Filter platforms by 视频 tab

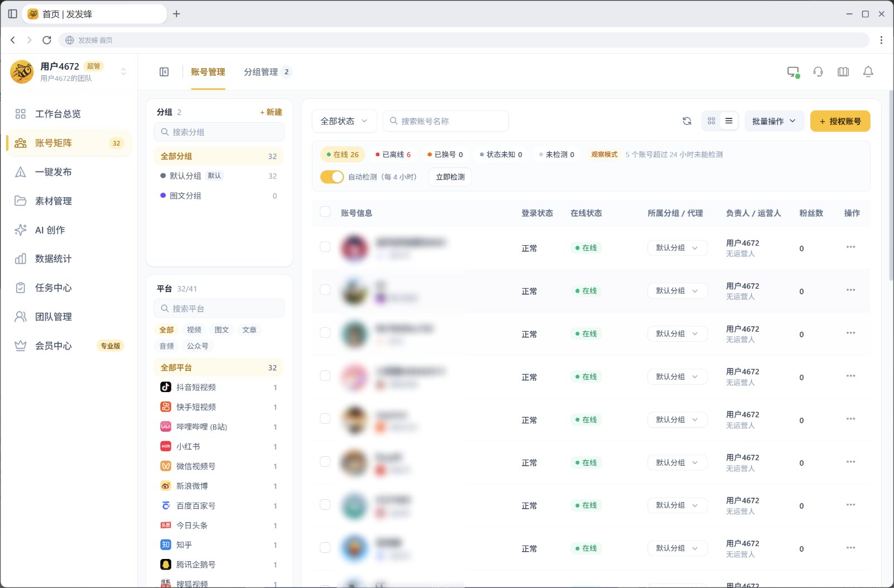194,330
